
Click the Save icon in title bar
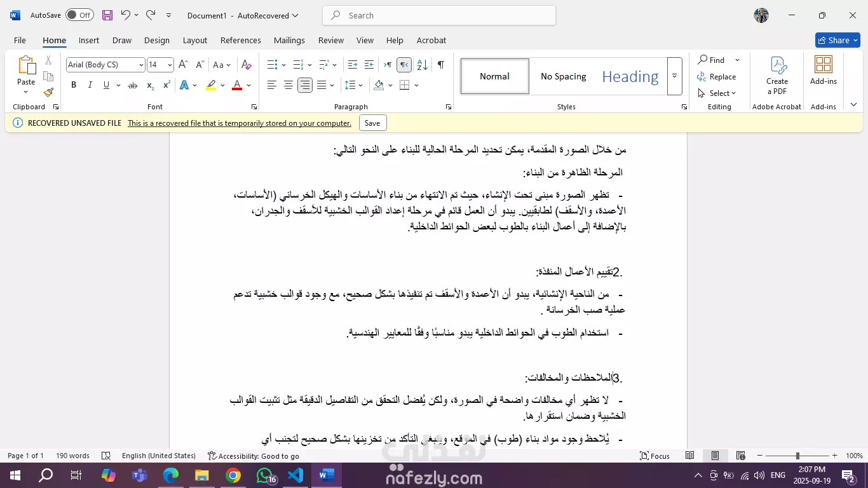coord(107,15)
